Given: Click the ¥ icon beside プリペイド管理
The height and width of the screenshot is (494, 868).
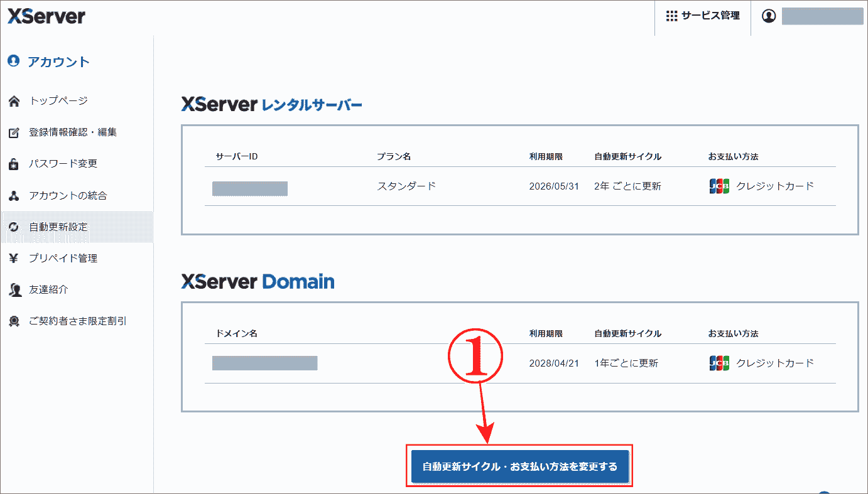Looking at the screenshot, I should (x=14, y=257).
